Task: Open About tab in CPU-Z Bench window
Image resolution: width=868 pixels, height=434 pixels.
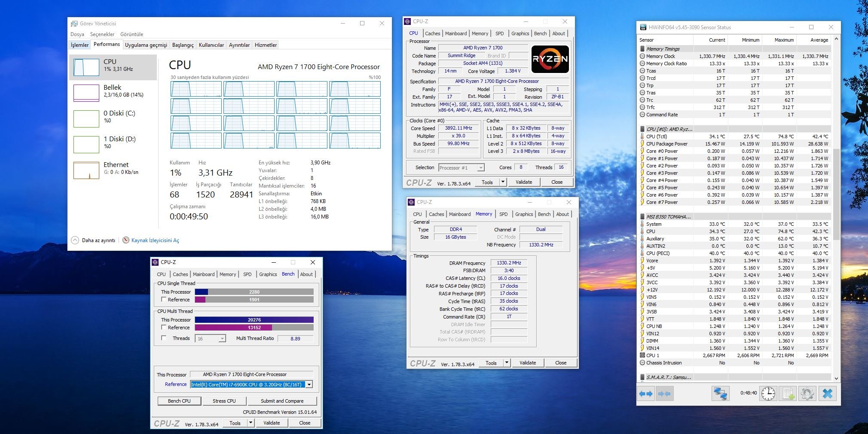Action: 306,274
